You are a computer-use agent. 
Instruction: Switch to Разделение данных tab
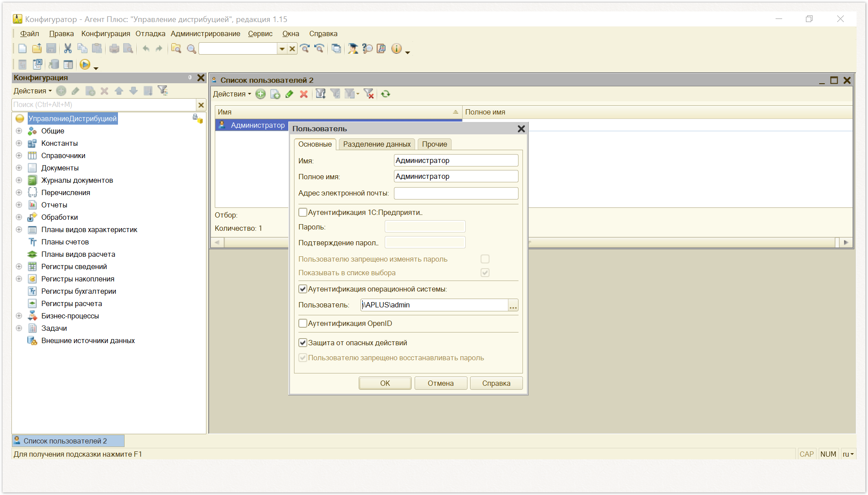point(377,144)
